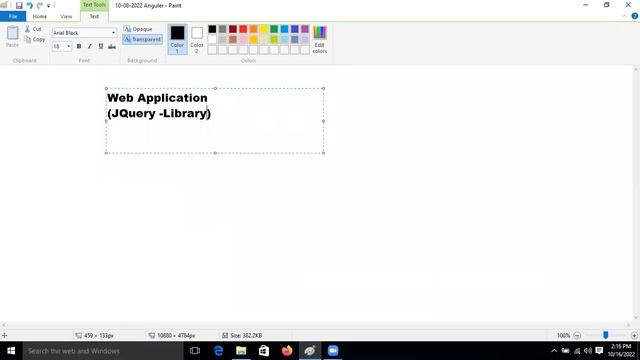Set text background to Opaque
The image size is (640, 360).
coord(138,29)
